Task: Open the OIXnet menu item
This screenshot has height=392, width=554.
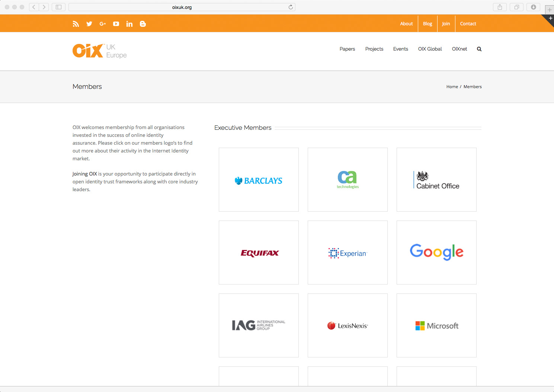Action: coord(459,49)
